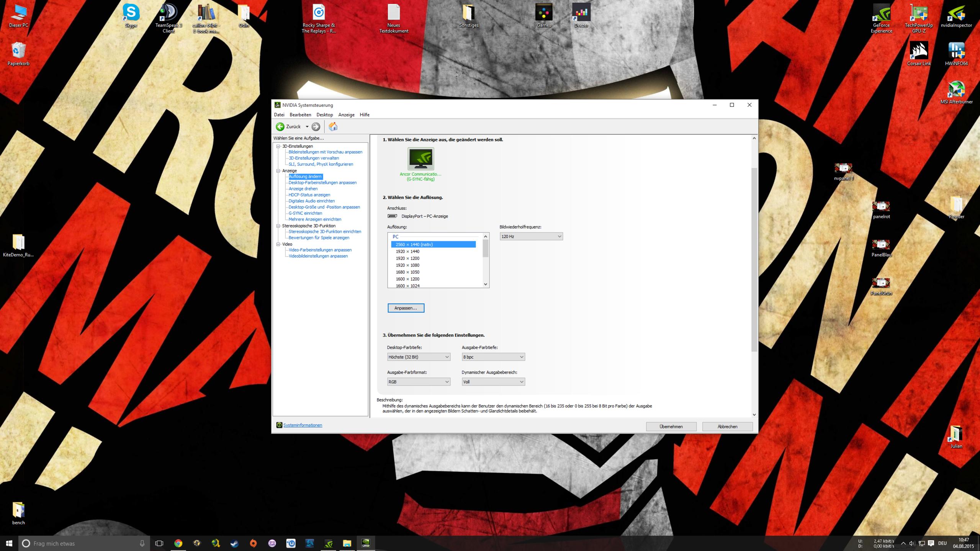The image size is (980, 551).
Task: Click the Anpassen... button
Action: point(406,308)
